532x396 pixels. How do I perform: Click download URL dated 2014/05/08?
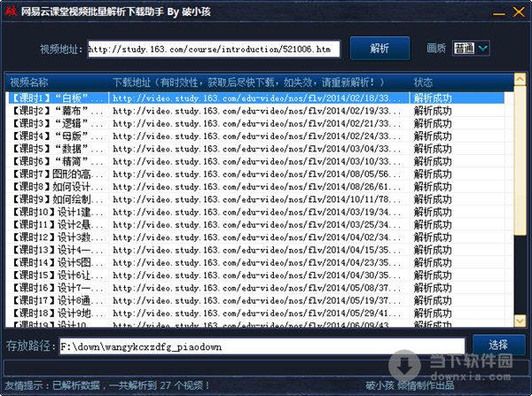coord(256,288)
